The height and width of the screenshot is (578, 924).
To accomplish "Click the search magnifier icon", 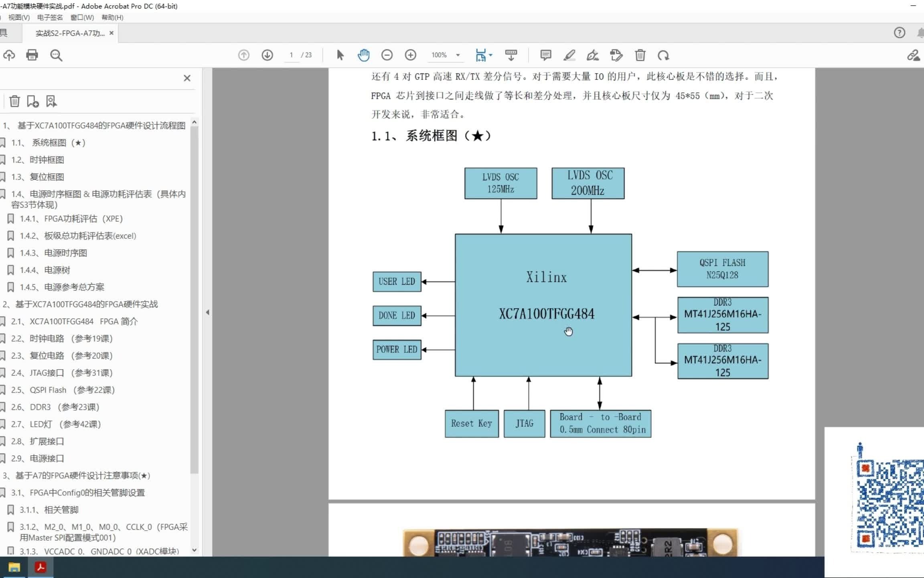I will coord(56,55).
